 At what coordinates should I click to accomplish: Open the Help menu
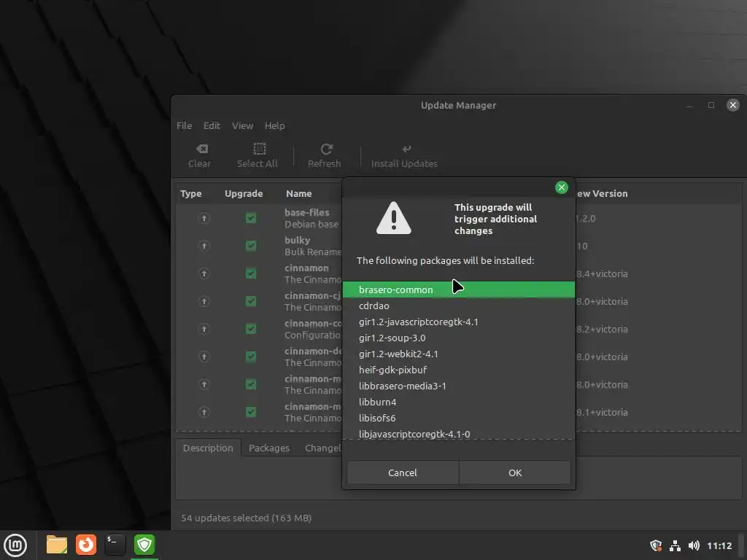coord(275,125)
